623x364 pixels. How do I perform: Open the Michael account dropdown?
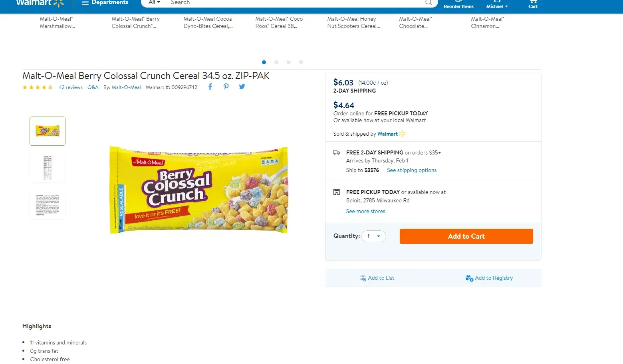click(497, 6)
